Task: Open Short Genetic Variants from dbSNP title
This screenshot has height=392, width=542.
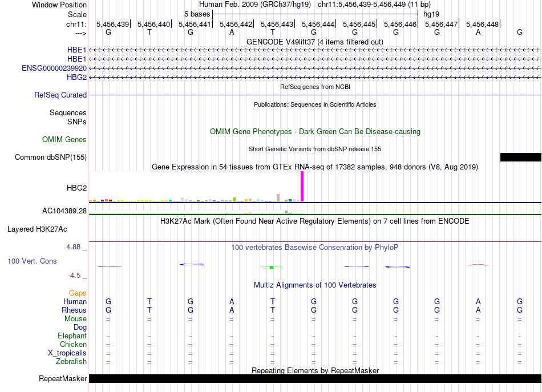Action: (315, 149)
